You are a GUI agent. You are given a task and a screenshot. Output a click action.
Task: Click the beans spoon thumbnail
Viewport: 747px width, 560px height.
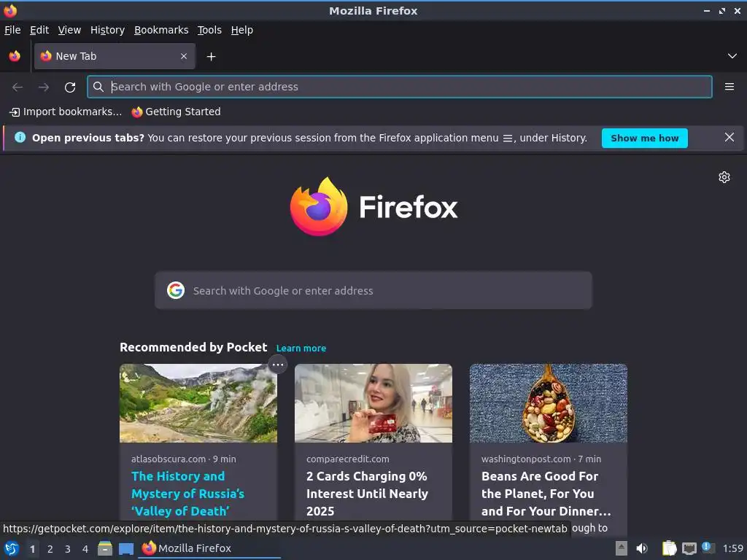click(x=549, y=403)
